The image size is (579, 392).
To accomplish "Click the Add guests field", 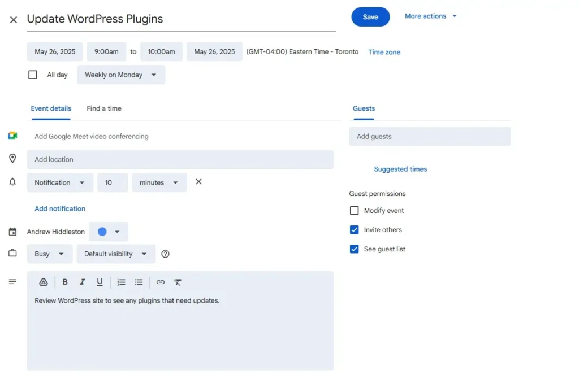I will (430, 137).
